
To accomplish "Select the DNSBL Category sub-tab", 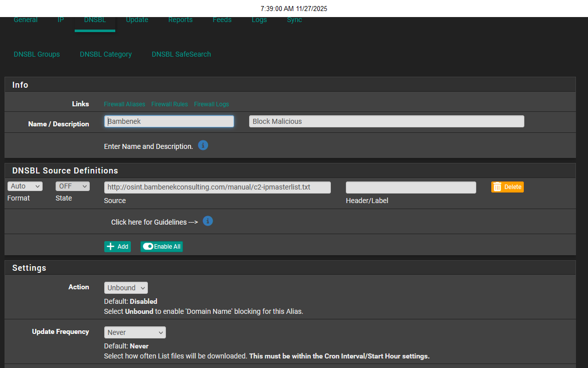I will point(106,54).
